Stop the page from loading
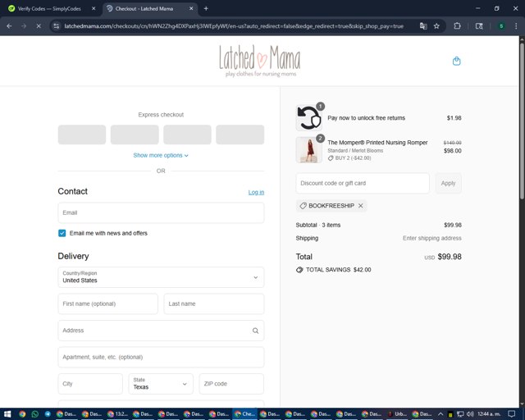The width and height of the screenshot is (525, 420). pyautogui.click(x=39, y=26)
